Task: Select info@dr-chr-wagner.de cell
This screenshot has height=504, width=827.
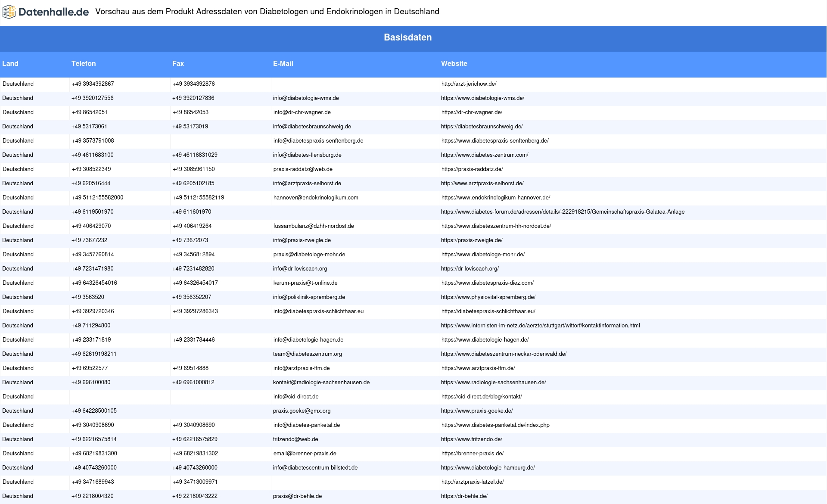Action: pyautogui.click(x=302, y=112)
